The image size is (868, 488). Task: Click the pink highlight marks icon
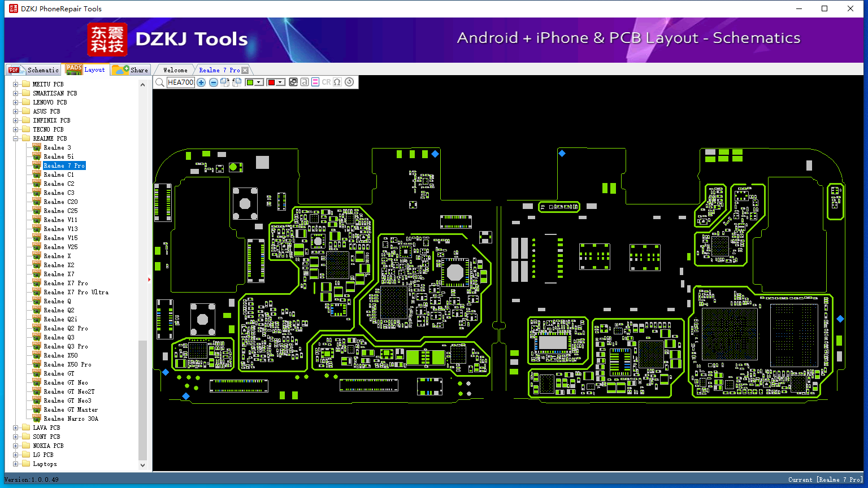point(314,82)
